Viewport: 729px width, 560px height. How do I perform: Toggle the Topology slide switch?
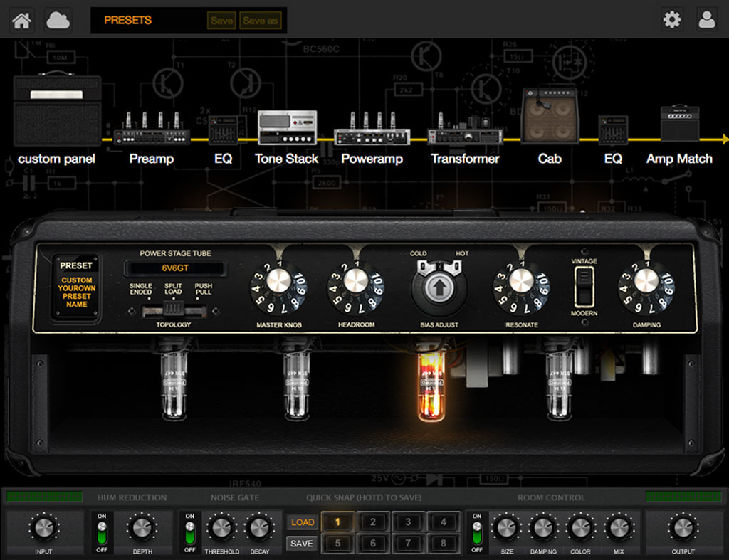(174, 310)
